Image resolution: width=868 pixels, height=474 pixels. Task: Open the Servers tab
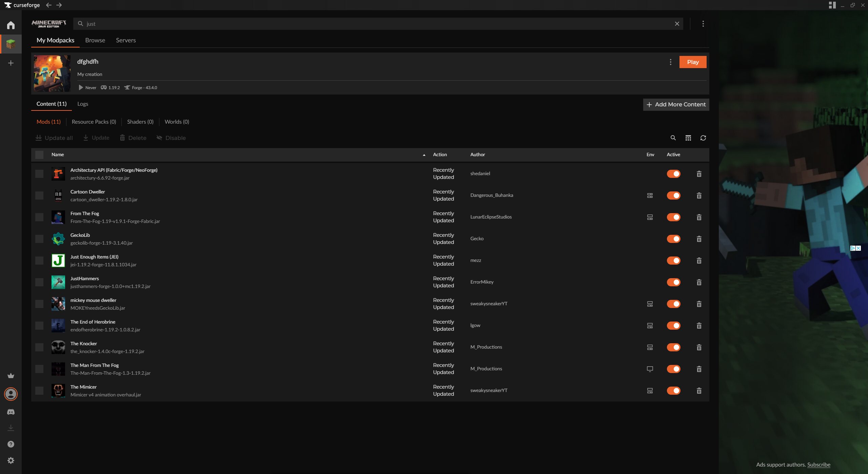point(126,40)
